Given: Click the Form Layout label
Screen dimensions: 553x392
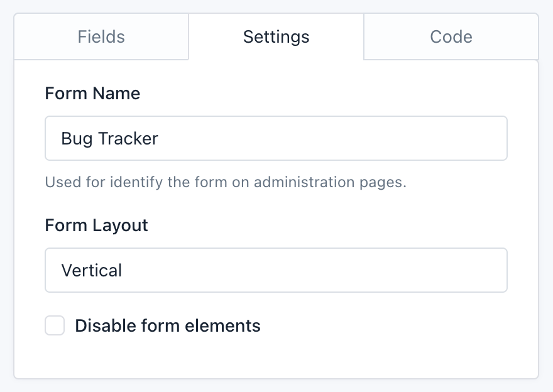Looking at the screenshot, I should pos(96,225).
